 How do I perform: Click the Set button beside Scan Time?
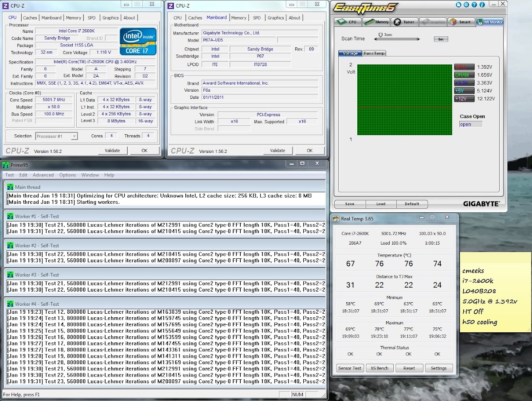440,39
